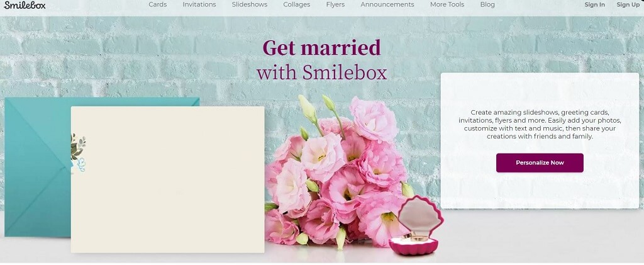
Task: Click the teal envelope image
Action: pos(38,167)
